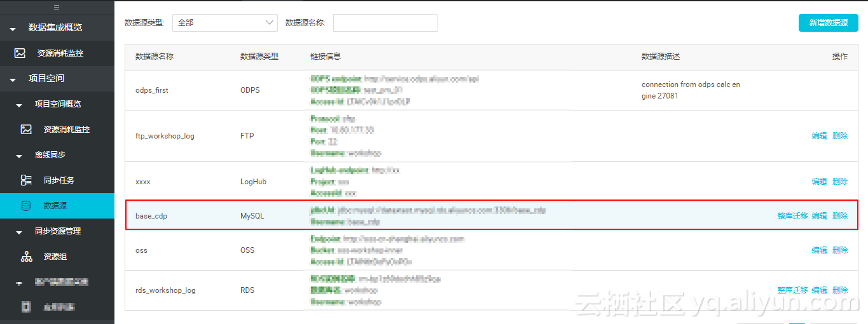868x324 pixels.
Task: Click the base_cdp data source name
Action: coord(151,216)
